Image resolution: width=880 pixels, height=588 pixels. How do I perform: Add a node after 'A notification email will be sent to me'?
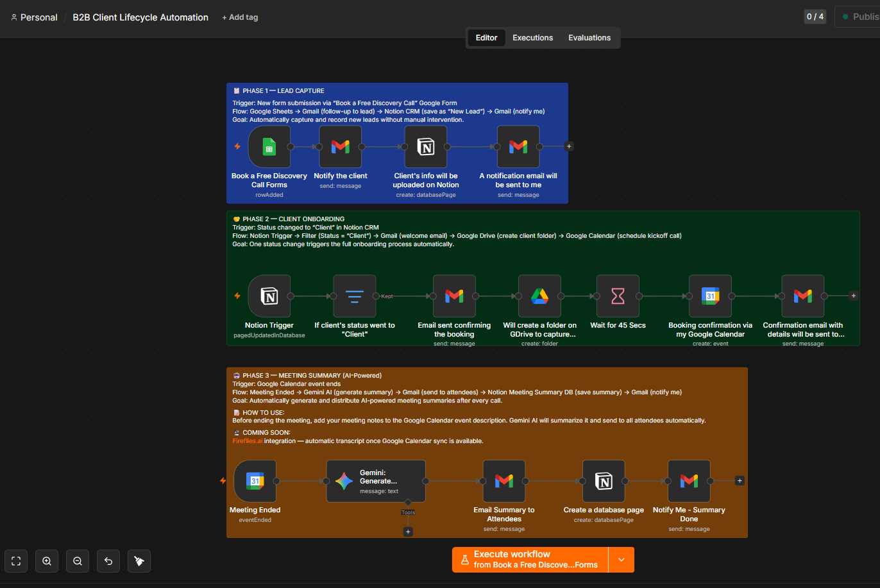click(569, 147)
